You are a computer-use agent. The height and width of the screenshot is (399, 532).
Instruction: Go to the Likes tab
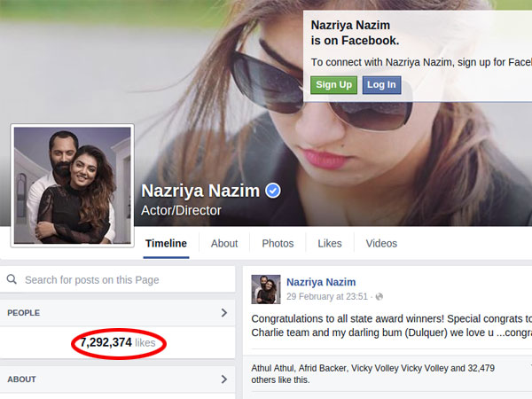[330, 244]
